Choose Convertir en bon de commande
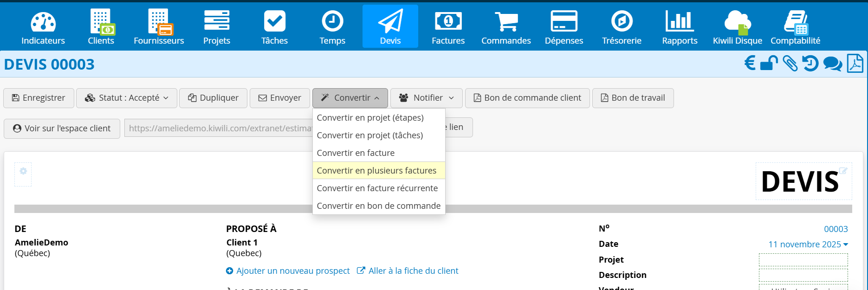 click(378, 206)
